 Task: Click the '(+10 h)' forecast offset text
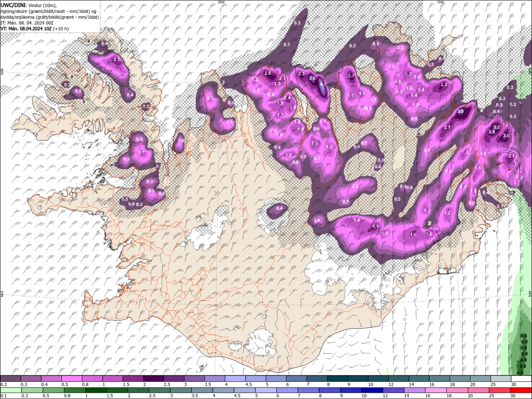61,29
